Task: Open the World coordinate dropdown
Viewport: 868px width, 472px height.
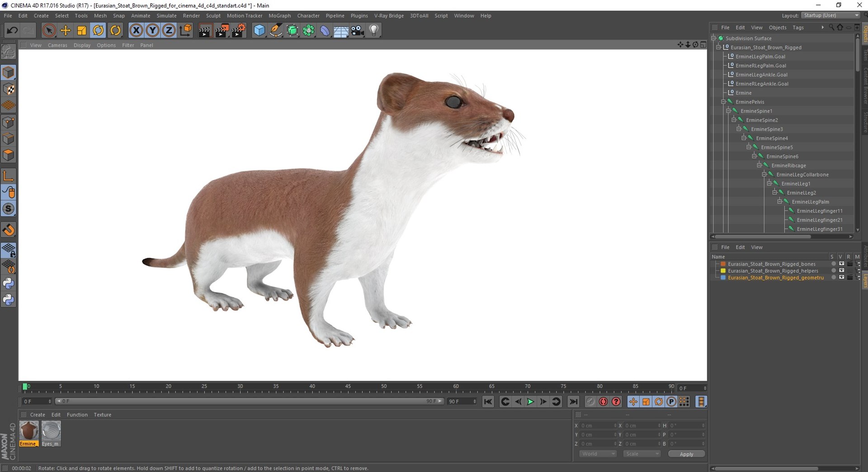Action: [x=598, y=454]
